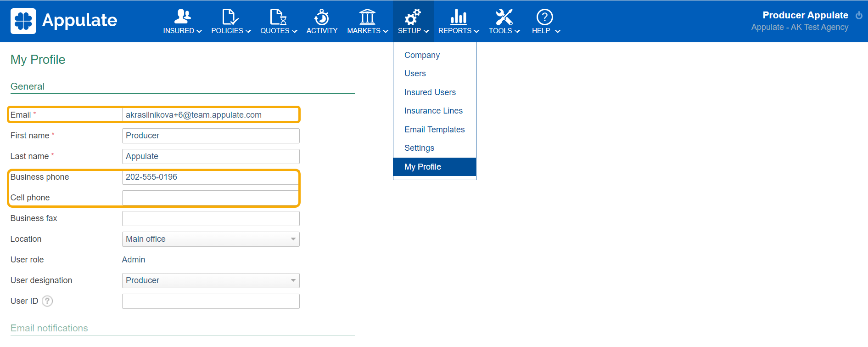Image resolution: width=868 pixels, height=347 pixels.
Task: Click the Appulate clover logo icon
Action: click(23, 21)
